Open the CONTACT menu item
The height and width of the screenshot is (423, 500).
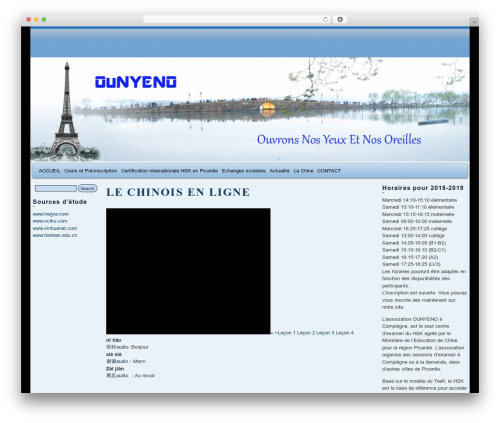(x=329, y=171)
